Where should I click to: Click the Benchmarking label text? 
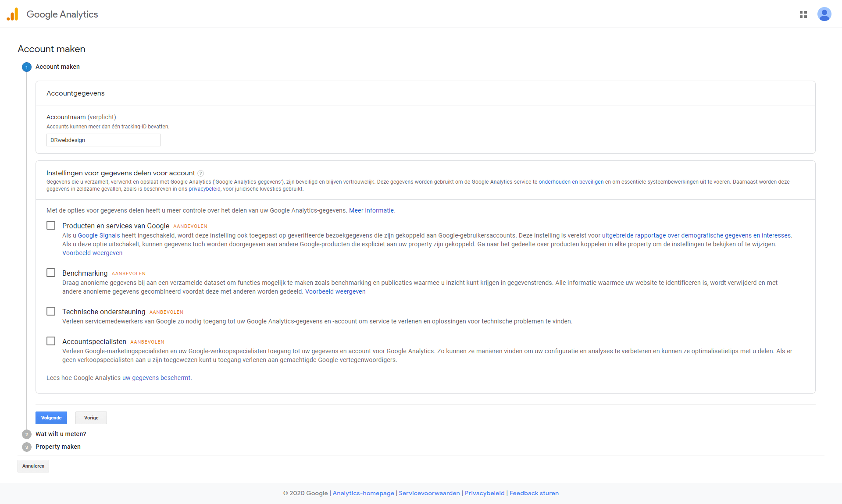click(85, 273)
